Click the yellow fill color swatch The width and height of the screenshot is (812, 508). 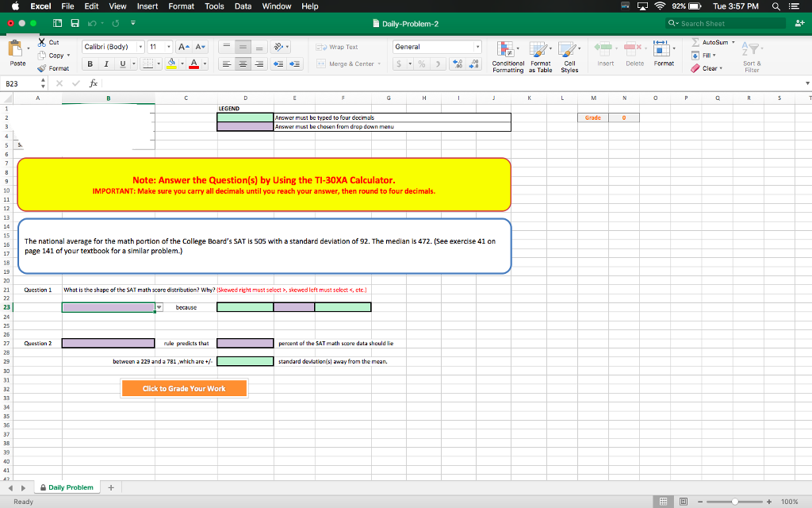(172, 63)
